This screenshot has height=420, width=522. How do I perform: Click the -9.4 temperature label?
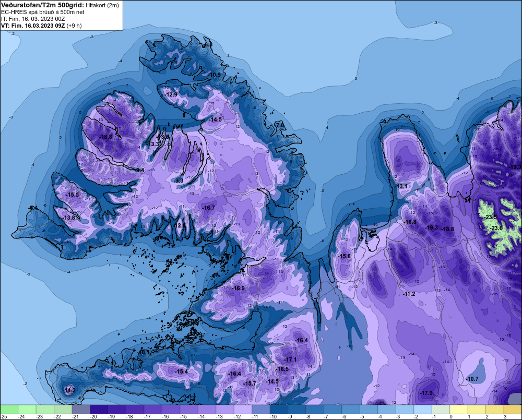139,170
